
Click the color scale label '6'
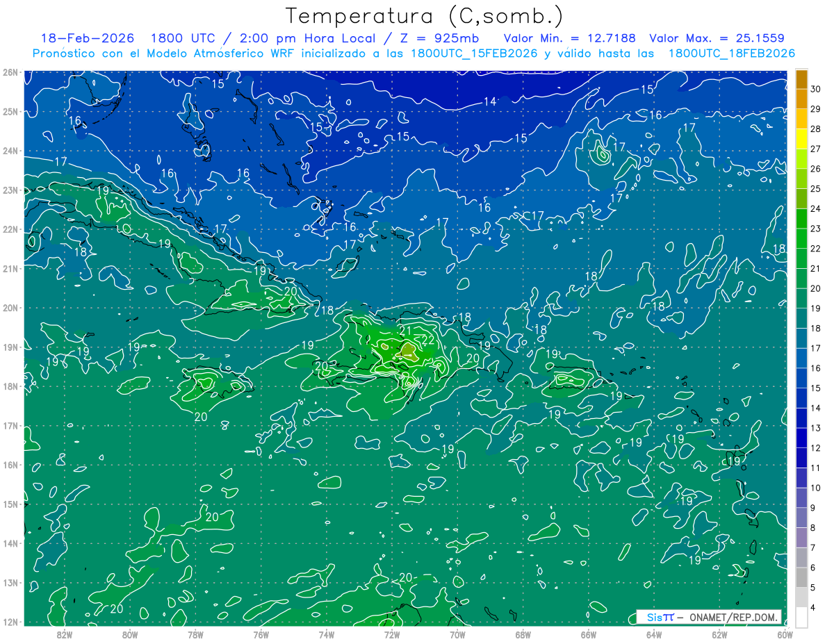pyautogui.click(x=813, y=568)
